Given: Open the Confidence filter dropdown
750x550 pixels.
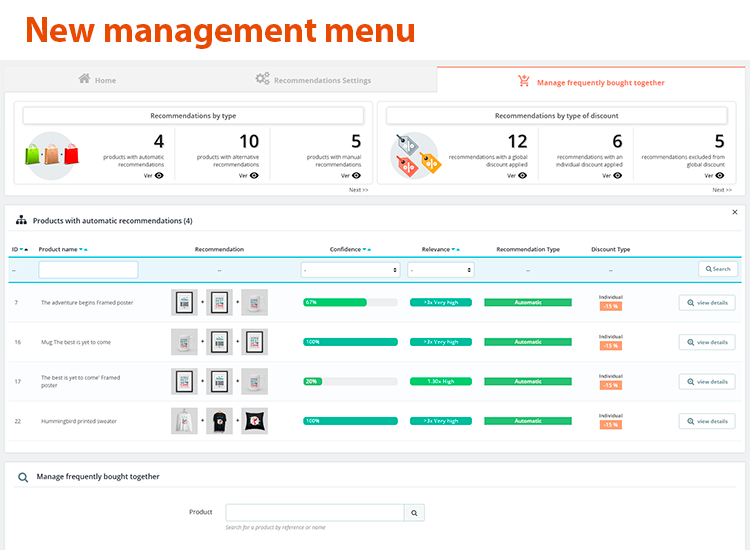Looking at the screenshot, I should click(350, 270).
